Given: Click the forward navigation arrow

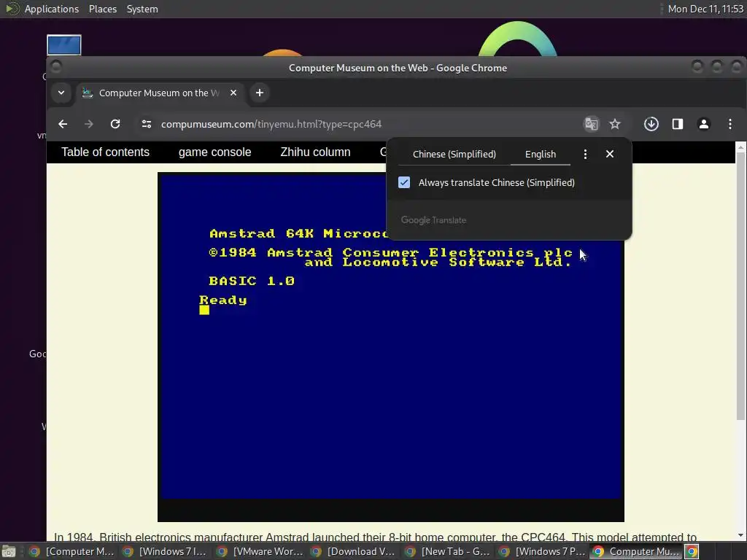Looking at the screenshot, I should pyautogui.click(x=88, y=124).
